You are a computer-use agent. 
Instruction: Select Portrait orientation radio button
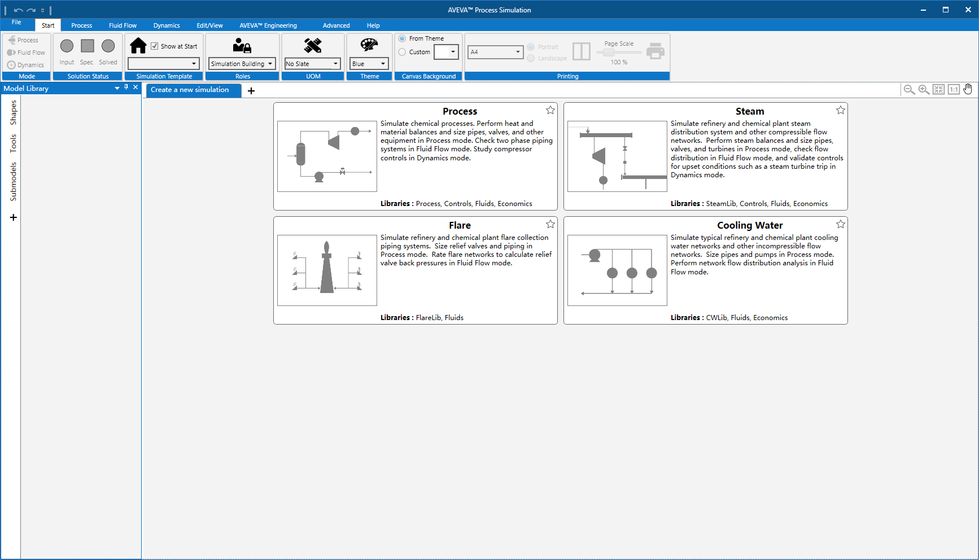click(531, 47)
